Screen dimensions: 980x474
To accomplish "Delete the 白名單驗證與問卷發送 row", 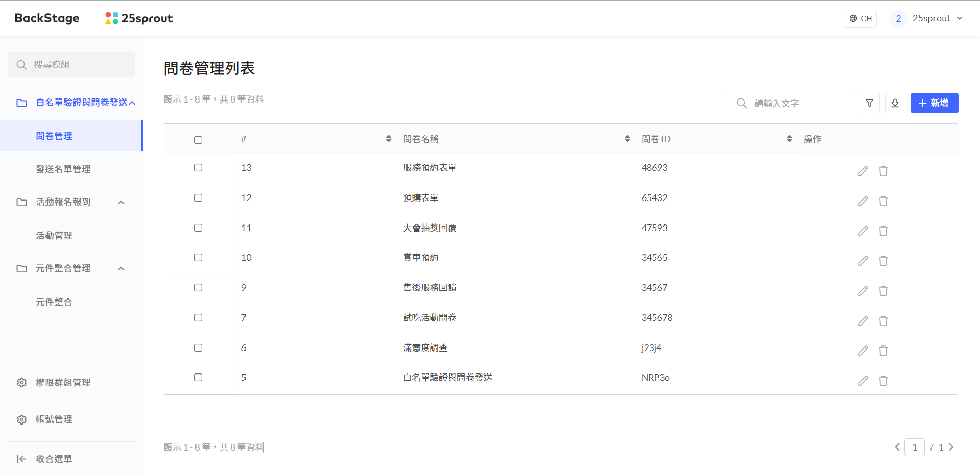I will 883,381.
